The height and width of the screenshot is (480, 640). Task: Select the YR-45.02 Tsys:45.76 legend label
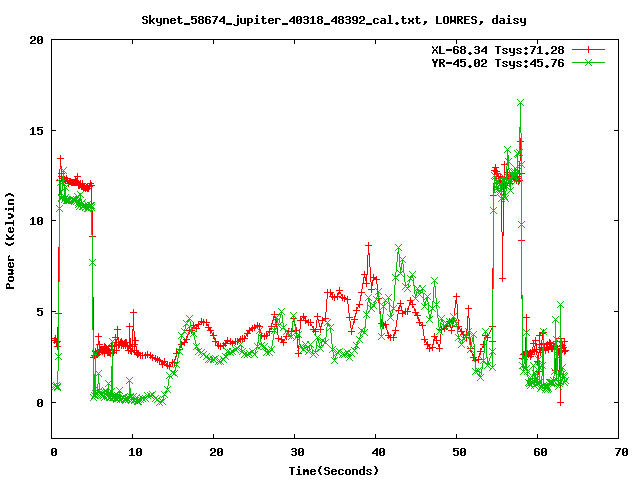(498, 63)
